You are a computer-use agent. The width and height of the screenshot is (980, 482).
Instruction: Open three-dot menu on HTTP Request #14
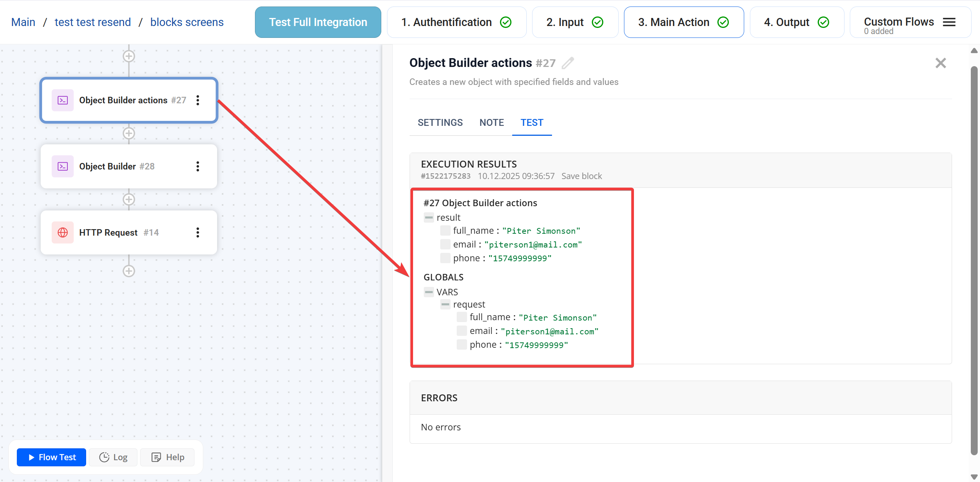(198, 233)
